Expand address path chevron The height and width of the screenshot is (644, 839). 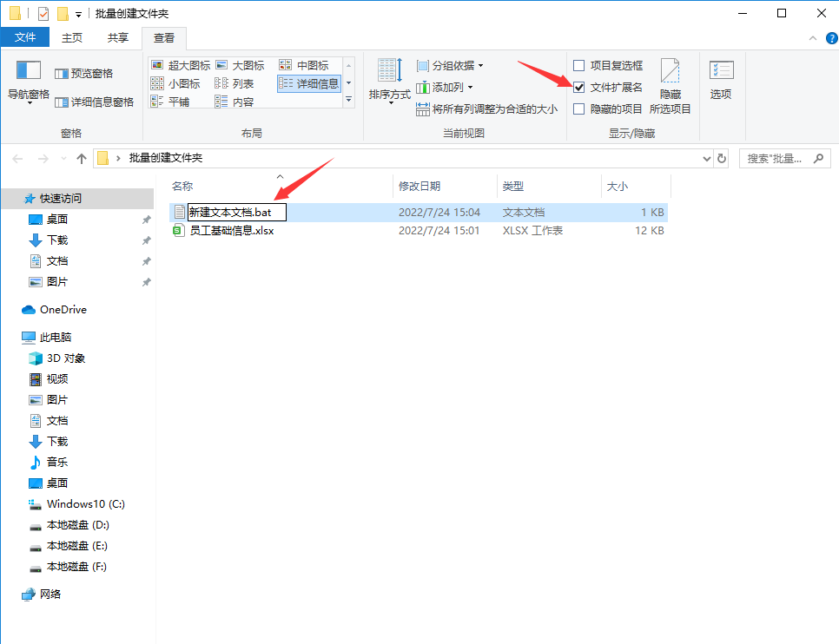click(118, 158)
